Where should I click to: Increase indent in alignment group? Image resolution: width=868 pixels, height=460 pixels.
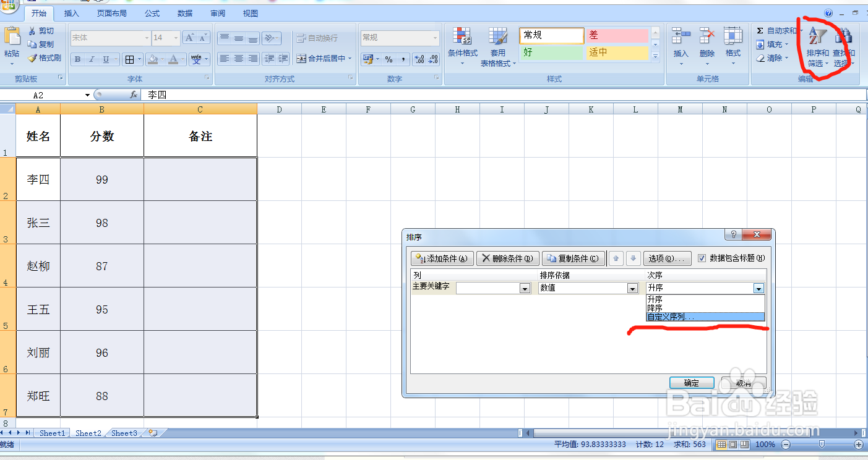pyautogui.click(x=283, y=59)
